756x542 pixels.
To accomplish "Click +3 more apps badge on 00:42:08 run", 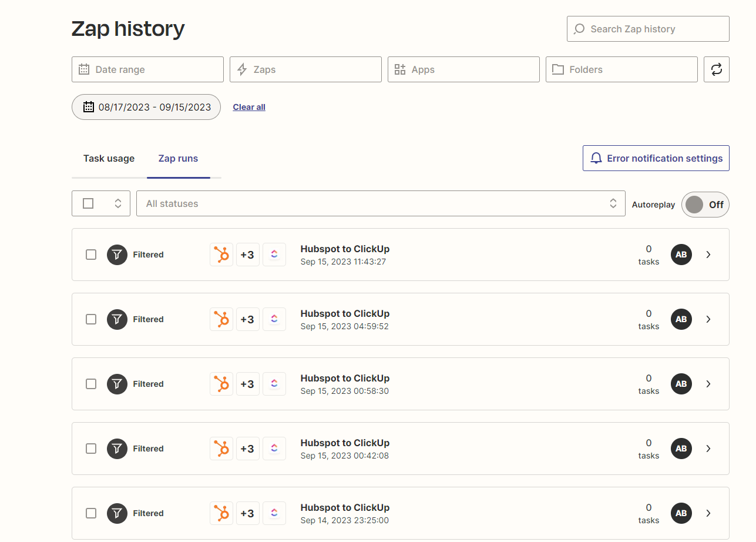I will click(x=248, y=449).
